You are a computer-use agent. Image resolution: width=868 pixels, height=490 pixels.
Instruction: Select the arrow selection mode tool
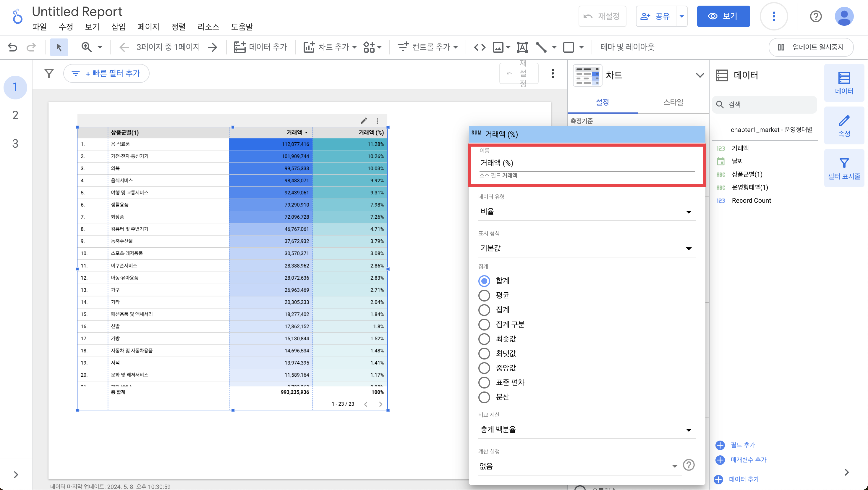[x=59, y=47]
